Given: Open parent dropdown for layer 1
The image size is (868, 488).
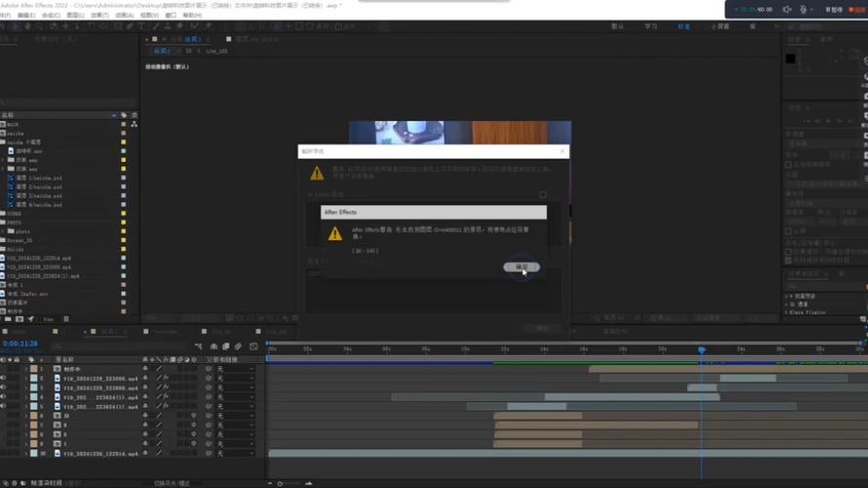Looking at the screenshot, I should 235,369.
